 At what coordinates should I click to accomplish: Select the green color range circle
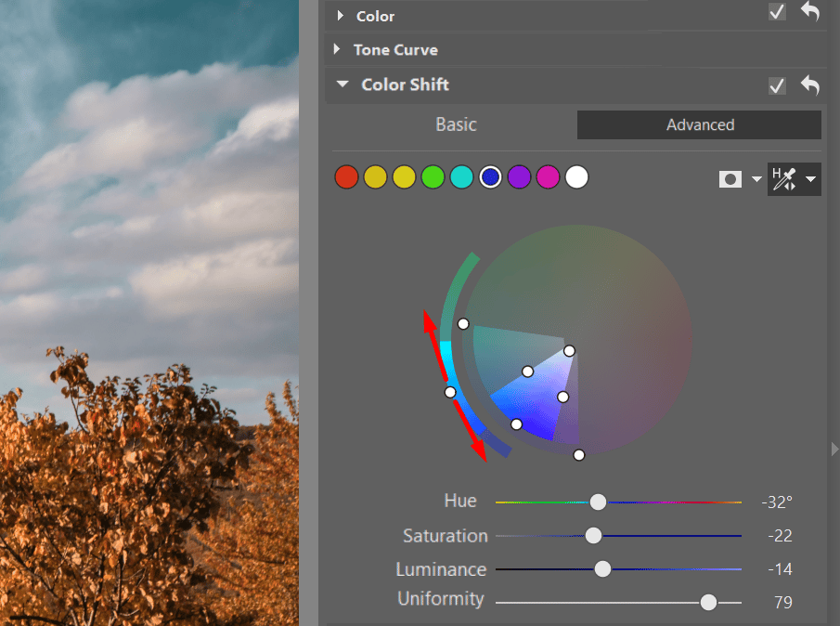[433, 176]
